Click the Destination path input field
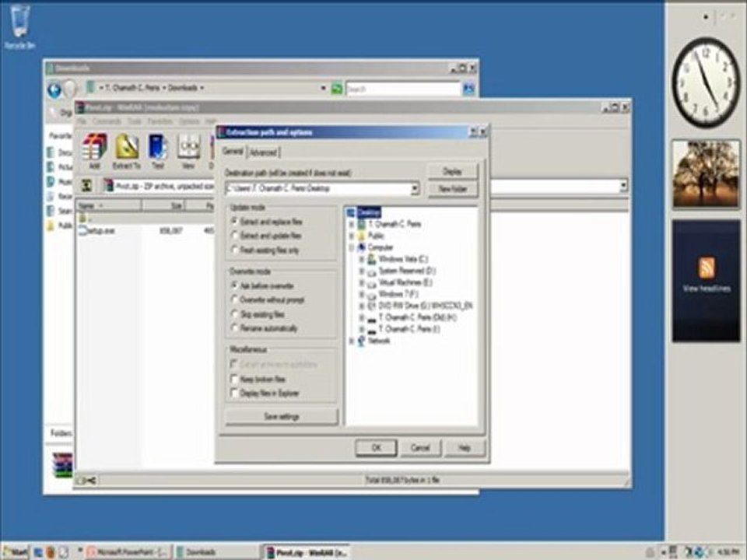Screen dimensions: 747x560 point(317,188)
